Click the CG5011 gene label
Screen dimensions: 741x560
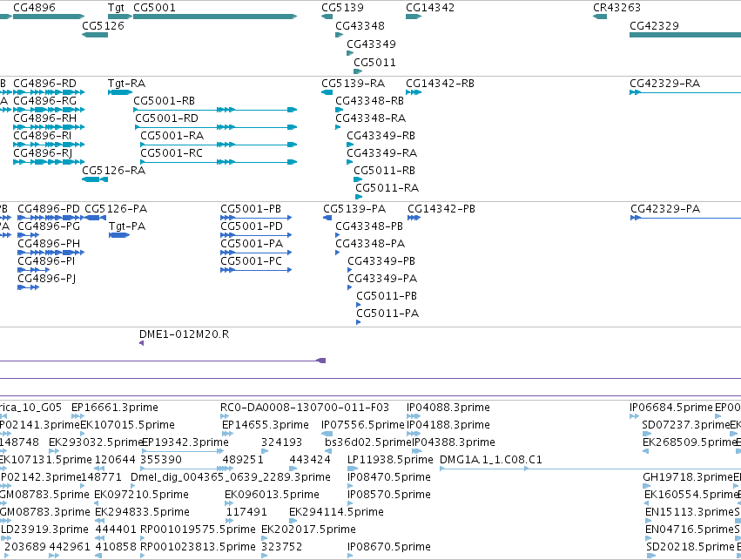pyautogui.click(x=374, y=63)
